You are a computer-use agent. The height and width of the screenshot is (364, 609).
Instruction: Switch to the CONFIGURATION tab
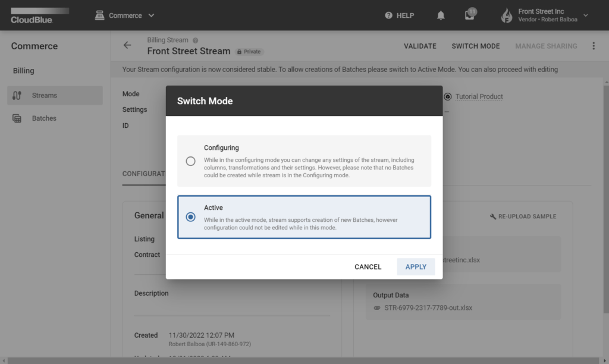click(144, 174)
